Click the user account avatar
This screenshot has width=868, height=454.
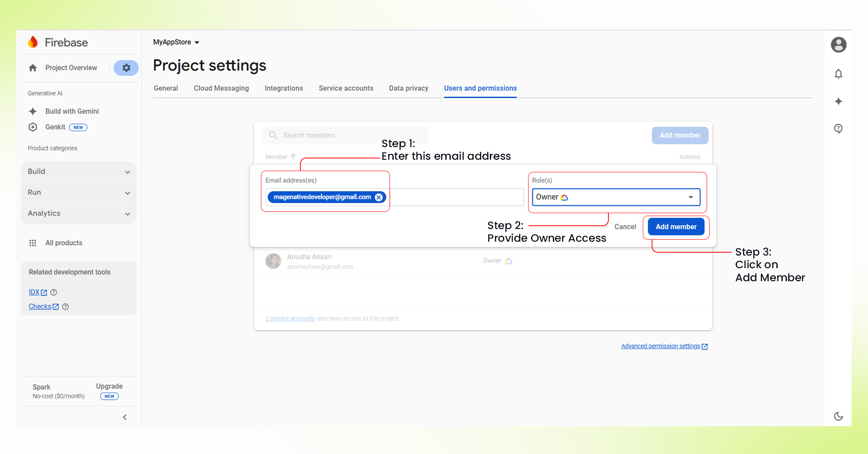tap(838, 45)
